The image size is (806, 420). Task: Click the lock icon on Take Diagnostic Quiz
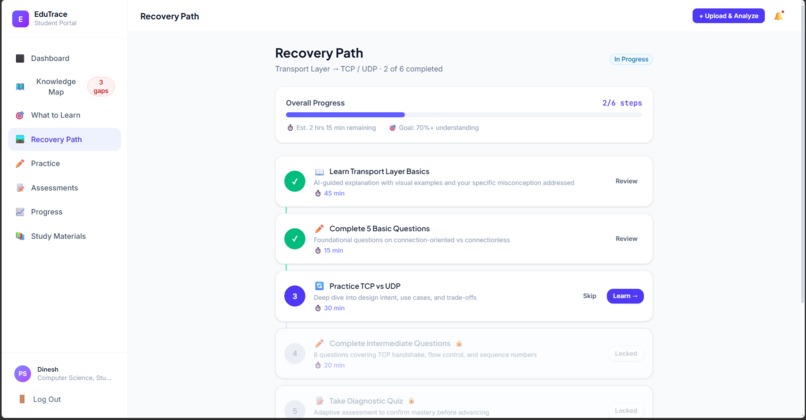pyautogui.click(x=411, y=400)
